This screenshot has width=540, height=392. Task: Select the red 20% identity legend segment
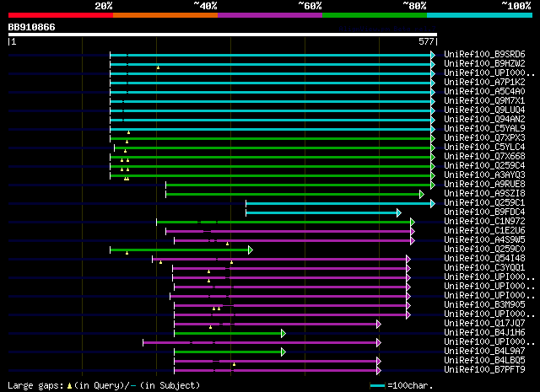[61, 15]
